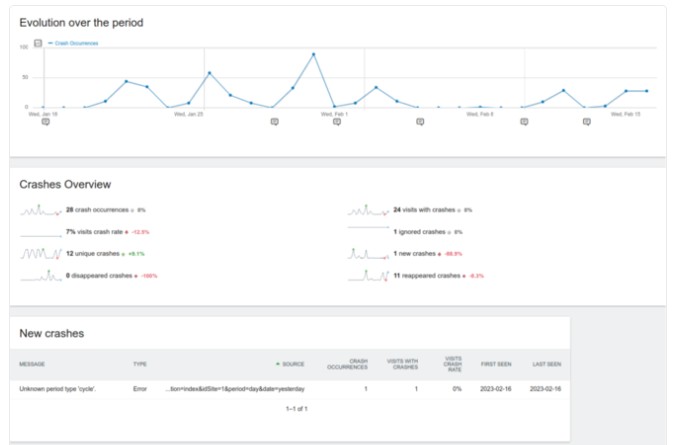Open annotation marker beneath Wed, Feb 1 label
The height and width of the screenshot is (445, 675).
pyautogui.click(x=337, y=122)
